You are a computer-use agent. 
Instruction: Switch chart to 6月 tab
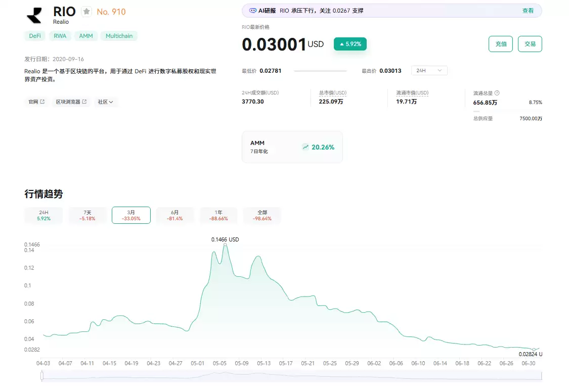[x=175, y=215]
